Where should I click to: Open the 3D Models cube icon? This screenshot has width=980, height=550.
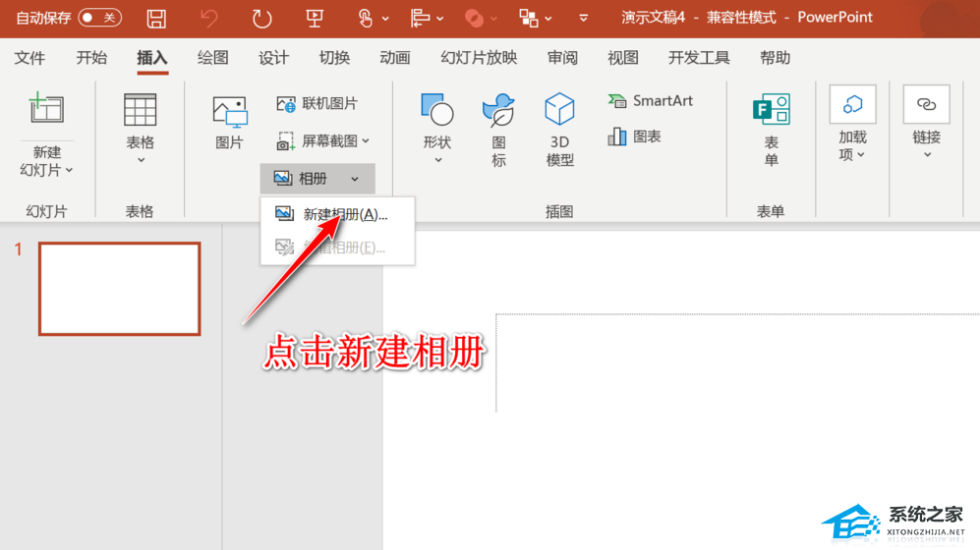pos(559,109)
